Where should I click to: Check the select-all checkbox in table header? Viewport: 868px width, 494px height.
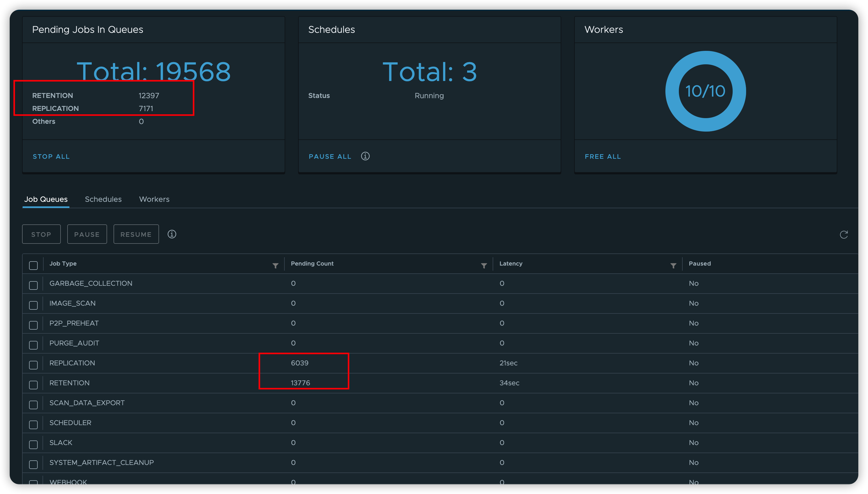33,265
